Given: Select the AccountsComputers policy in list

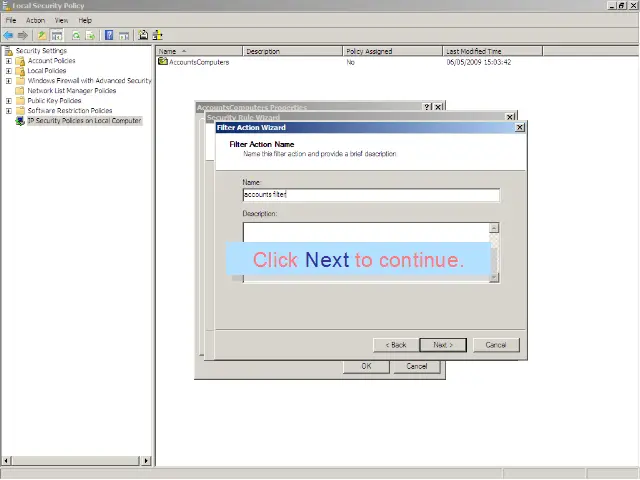Looking at the screenshot, I should pyautogui.click(x=200, y=62).
